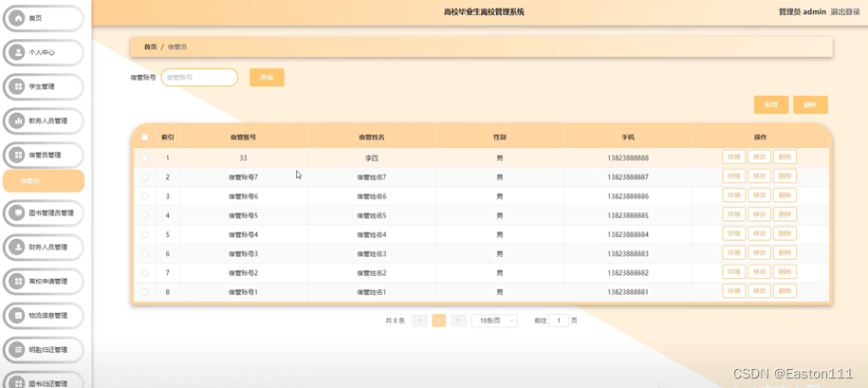Image resolution: width=868 pixels, height=388 pixels.
Task: Open 详情 for the 宿管账号2 row
Action: [733, 271]
